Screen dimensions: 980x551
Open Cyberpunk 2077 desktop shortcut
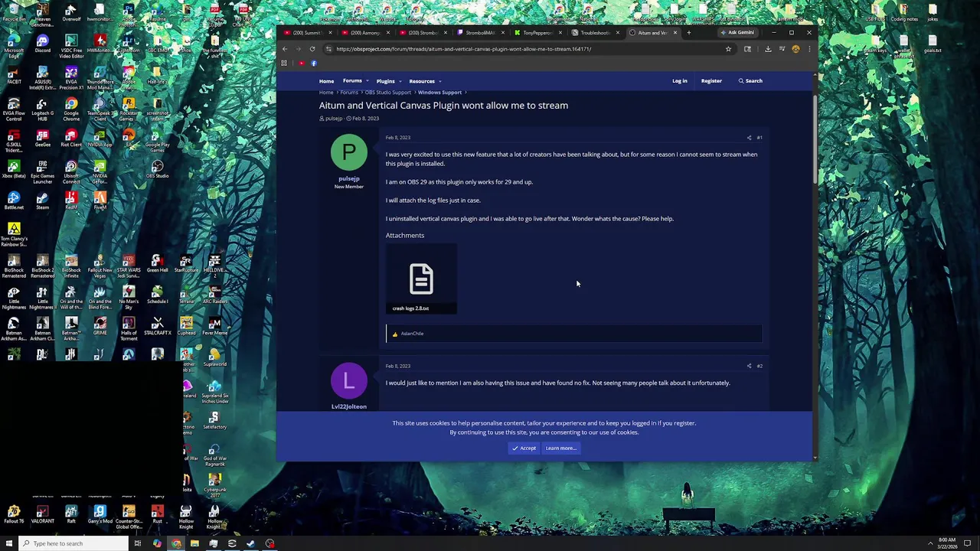coord(214,484)
